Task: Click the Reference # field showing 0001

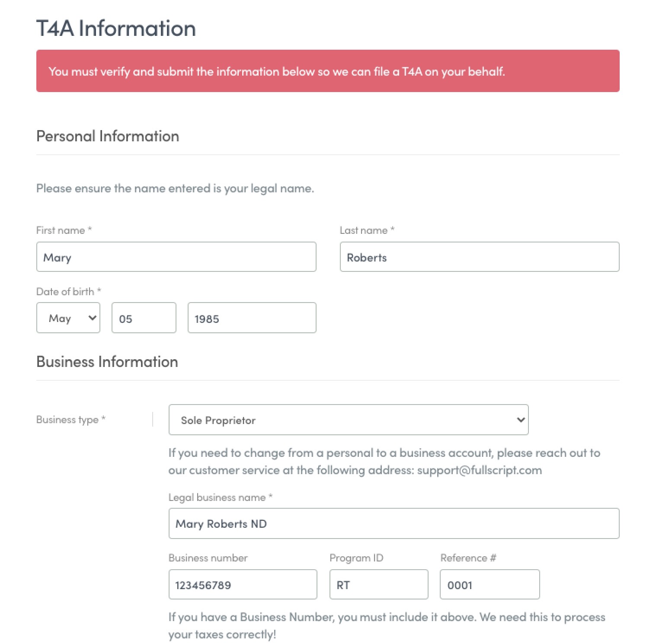Action: (x=490, y=584)
